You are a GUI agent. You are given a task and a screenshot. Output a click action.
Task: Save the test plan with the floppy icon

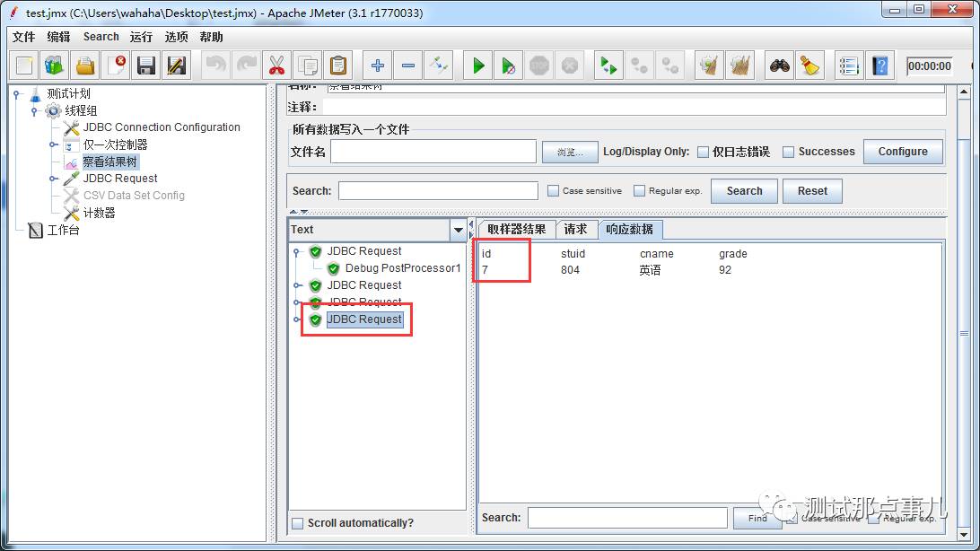tap(146, 66)
